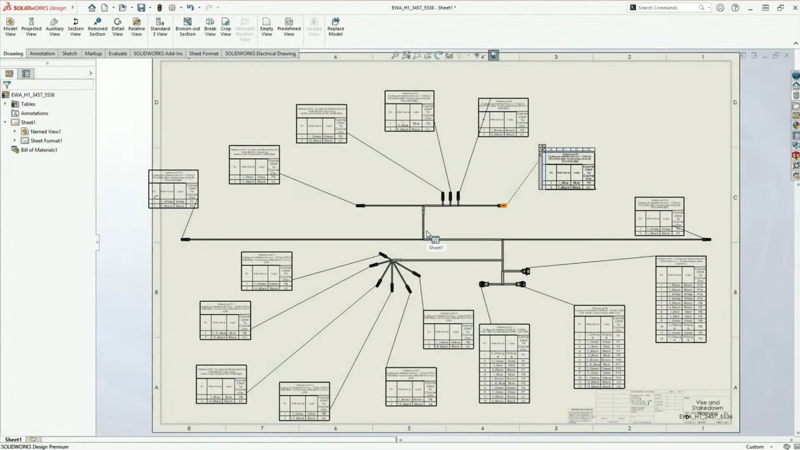The image size is (800, 450).
Task: Select the Section View tool
Action: tap(75, 25)
